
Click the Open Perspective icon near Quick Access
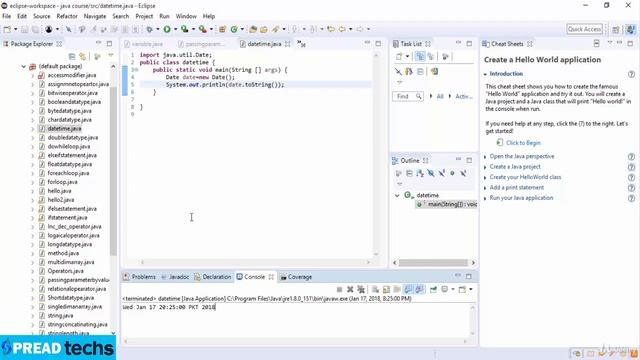point(616,29)
